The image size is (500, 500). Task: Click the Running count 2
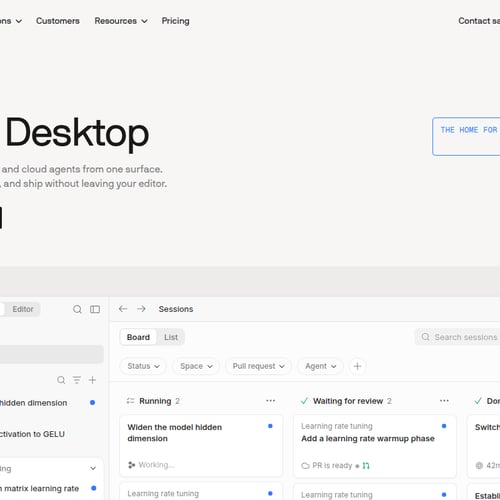[x=177, y=401]
